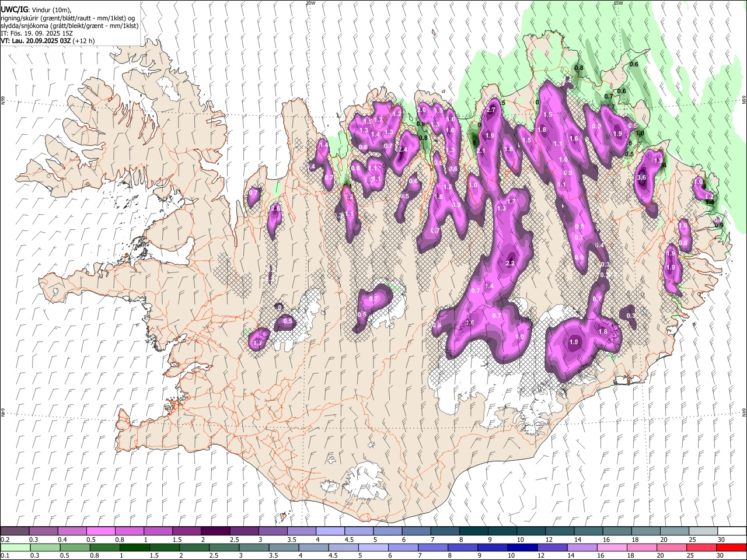747x560 pixels.
Task: Click the white swatch after 30 in upper legend
Action: (732, 531)
